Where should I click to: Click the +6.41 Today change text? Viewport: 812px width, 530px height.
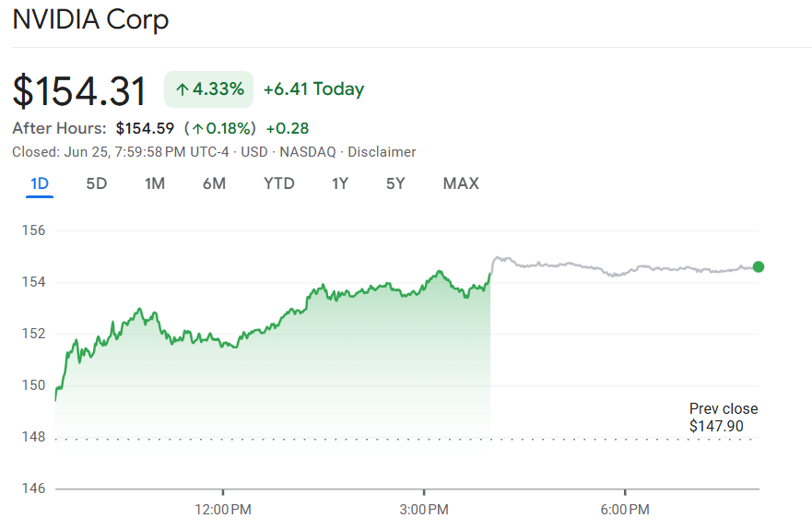pyautogui.click(x=313, y=89)
